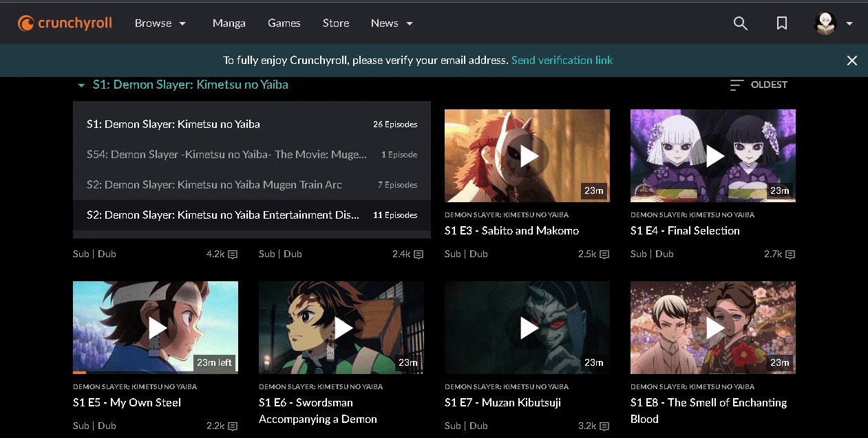
Task: Select S1: Demon Slayer: Kimetsu no Yaiba season
Action: click(x=252, y=124)
